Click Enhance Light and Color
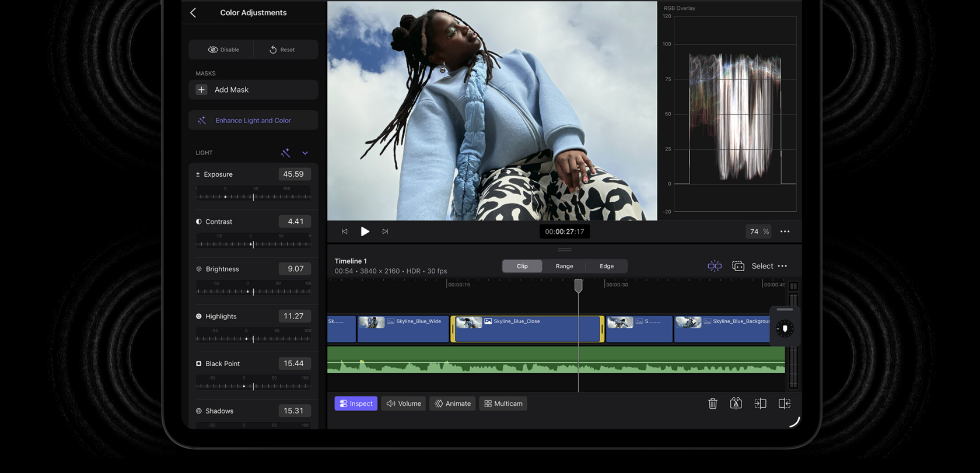 (x=253, y=121)
